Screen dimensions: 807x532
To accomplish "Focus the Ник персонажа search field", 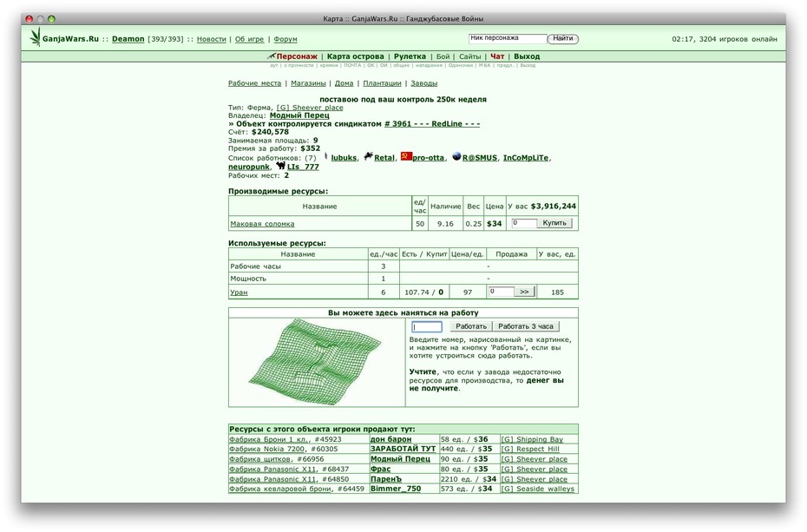I will tap(508, 38).
